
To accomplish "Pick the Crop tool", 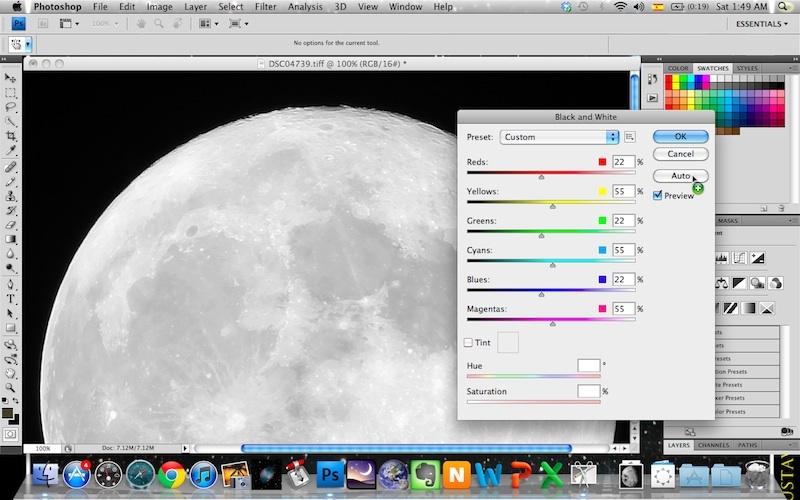I will [11, 135].
